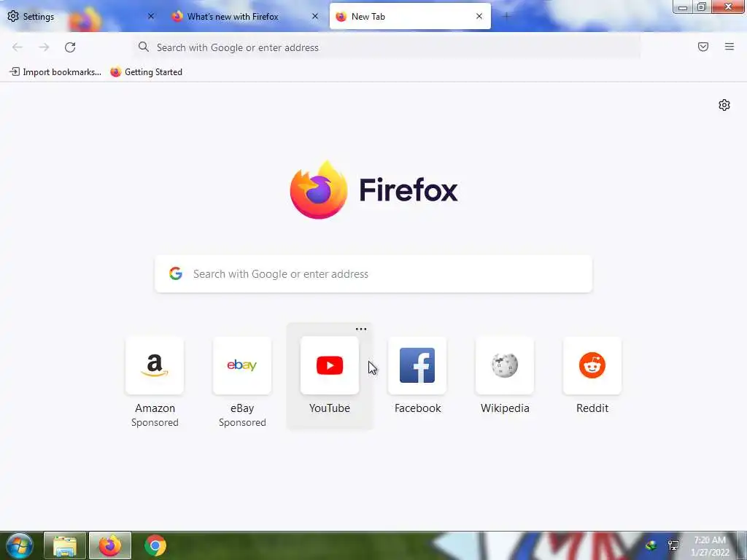Image resolution: width=747 pixels, height=560 pixels.
Task: Close the What's new with Firefox tab
Action: pos(315,16)
